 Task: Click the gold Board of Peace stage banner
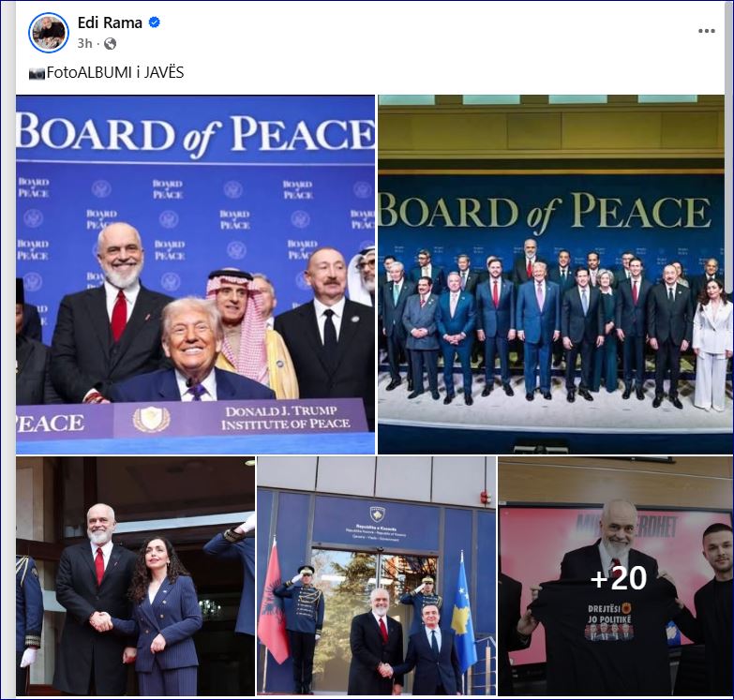click(x=546, y=211)
